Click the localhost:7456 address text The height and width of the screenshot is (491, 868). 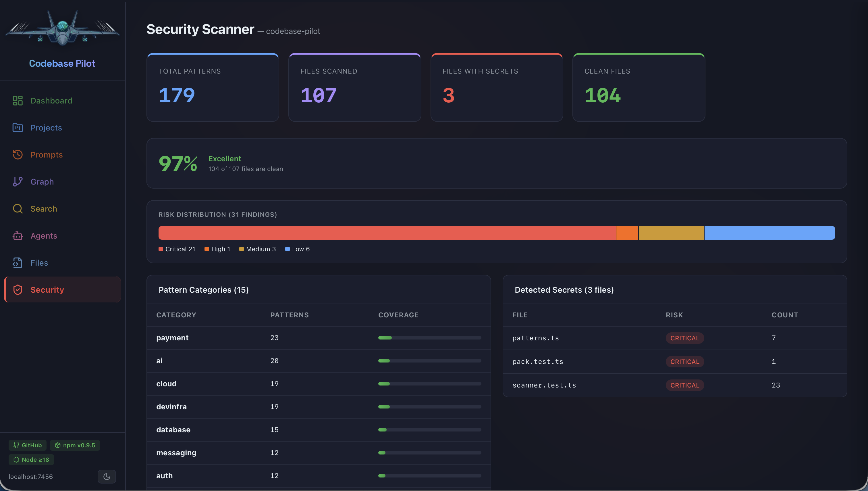click(30, 477)
